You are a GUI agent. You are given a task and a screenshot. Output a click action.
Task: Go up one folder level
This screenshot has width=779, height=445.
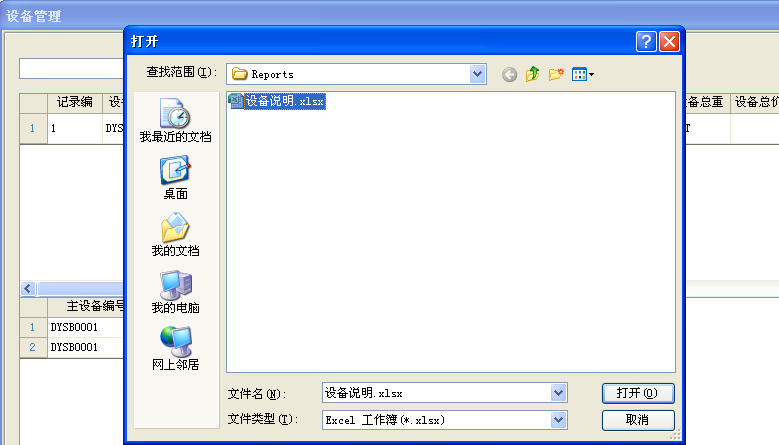[x=533, y=74]
